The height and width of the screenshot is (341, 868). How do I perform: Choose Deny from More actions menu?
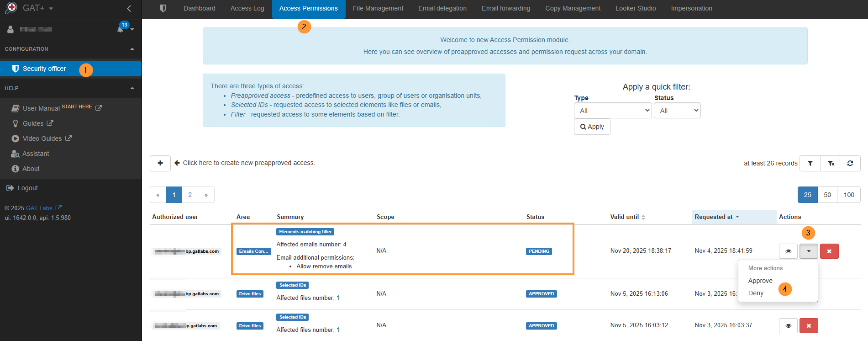pyautogui.click(x=756, y=293)
